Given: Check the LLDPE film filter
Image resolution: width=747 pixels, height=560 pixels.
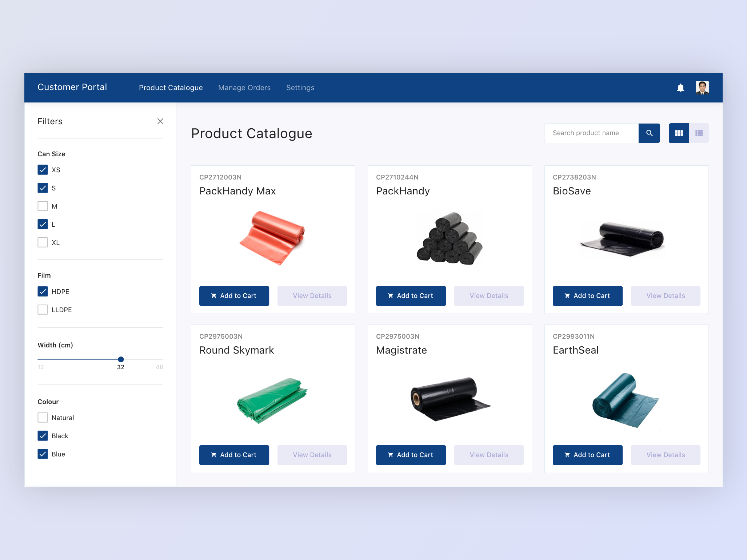Looking at the screenshot, I should click(43, 310).
